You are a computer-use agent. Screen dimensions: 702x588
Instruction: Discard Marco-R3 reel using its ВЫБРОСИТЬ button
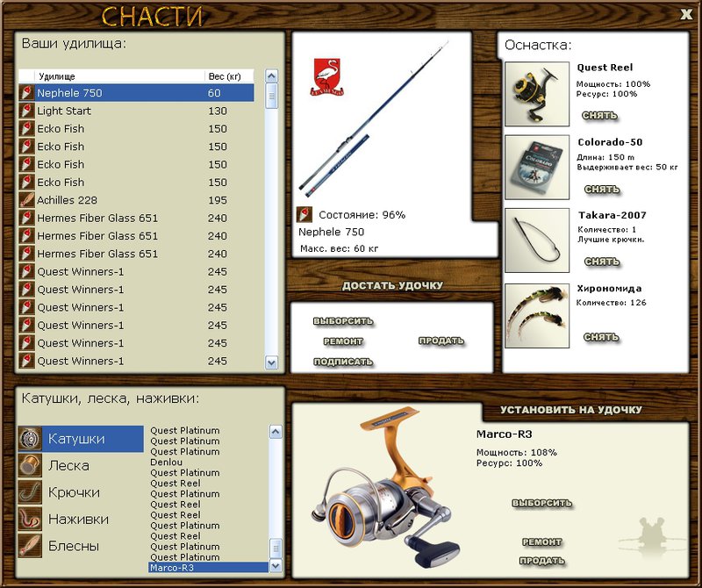(541, 503)
